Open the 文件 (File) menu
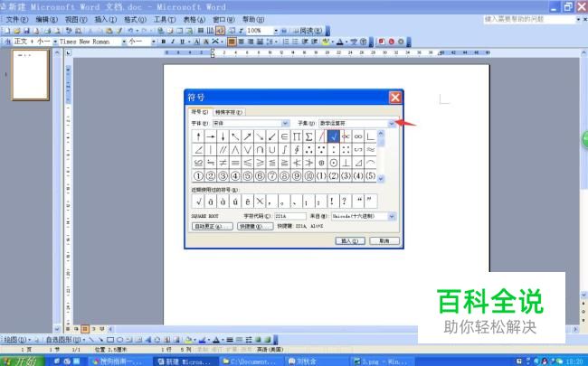This screenshot has height=366, width=588. point(16,20)
